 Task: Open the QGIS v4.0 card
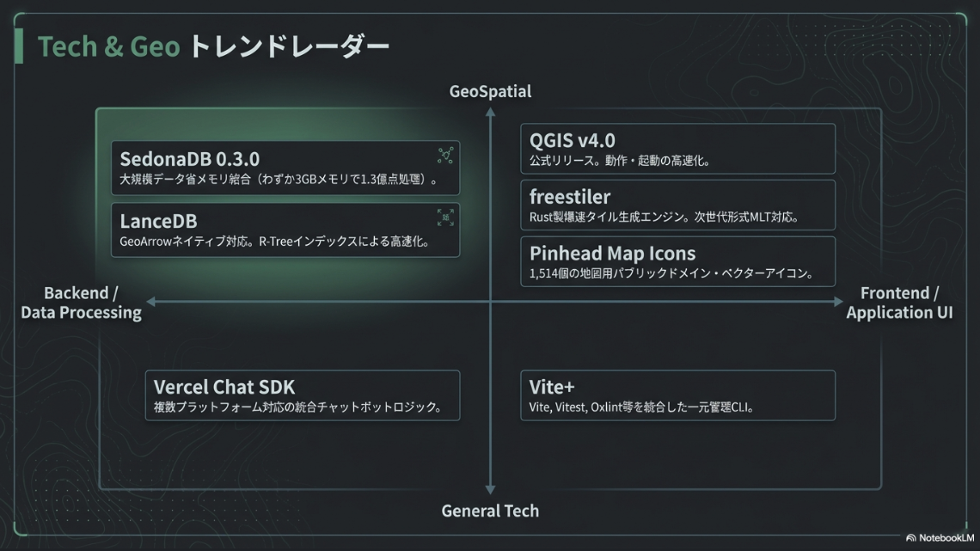tap(677, 149)
